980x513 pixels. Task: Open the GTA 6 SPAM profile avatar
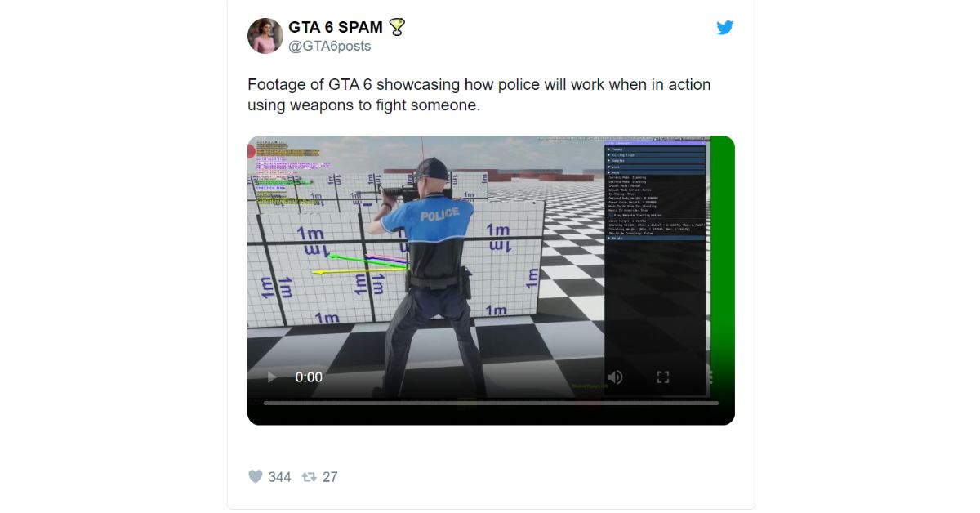pos(265,36)
